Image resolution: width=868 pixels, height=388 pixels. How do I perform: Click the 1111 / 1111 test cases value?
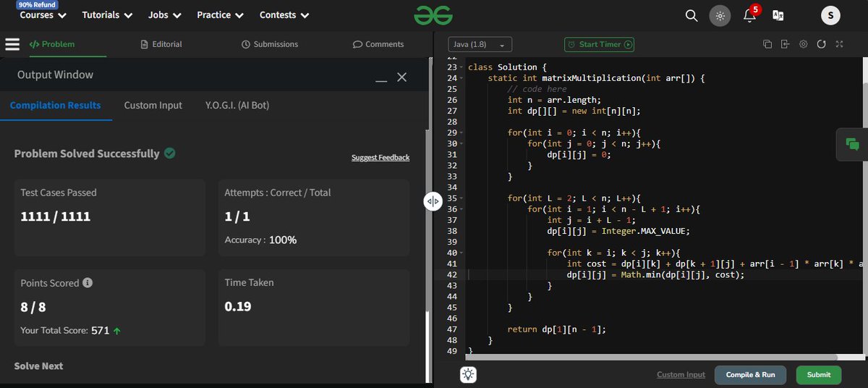point(56,216)
